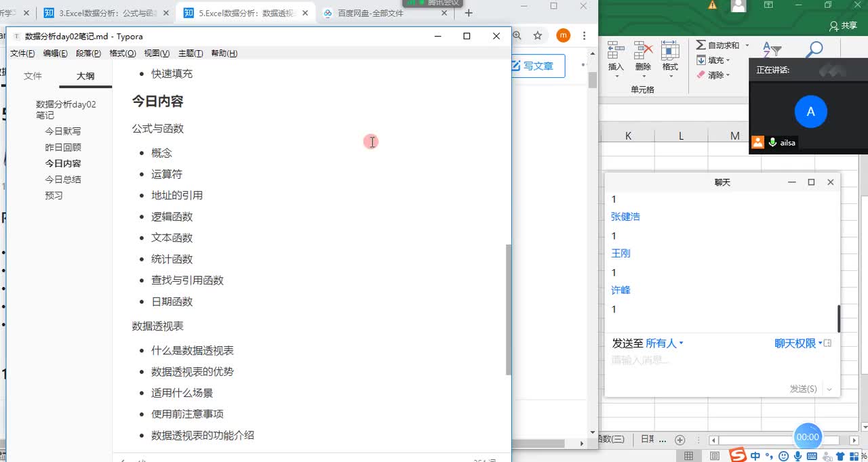Jump to 预习 in the outline
The width and height of the screenshot is (868, 462).
coord(54,196)
